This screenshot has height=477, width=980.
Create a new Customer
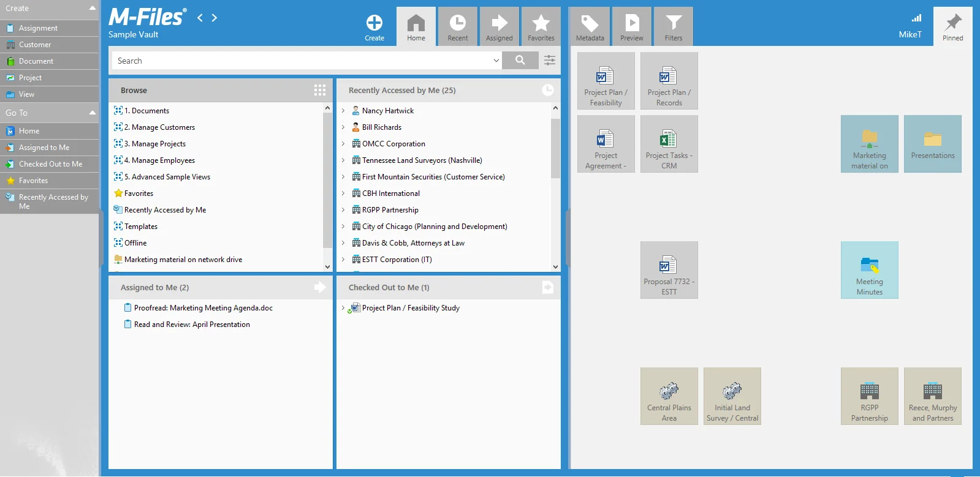[x=49, y=45]
